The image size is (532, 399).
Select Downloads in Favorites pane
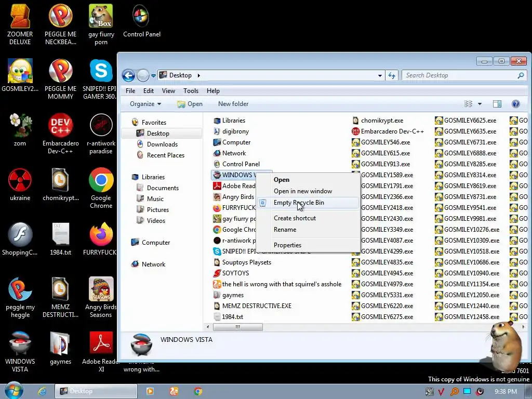point(162,144)
